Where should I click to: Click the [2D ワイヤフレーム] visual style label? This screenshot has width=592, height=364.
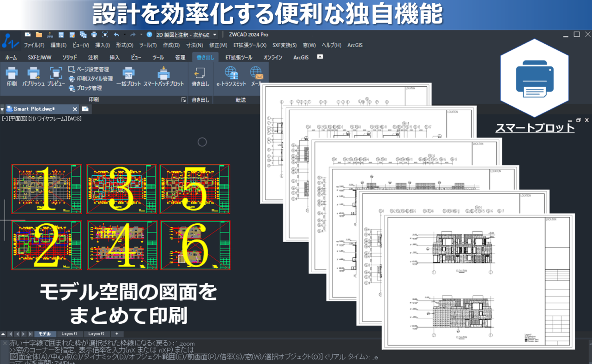pos(48,119)
